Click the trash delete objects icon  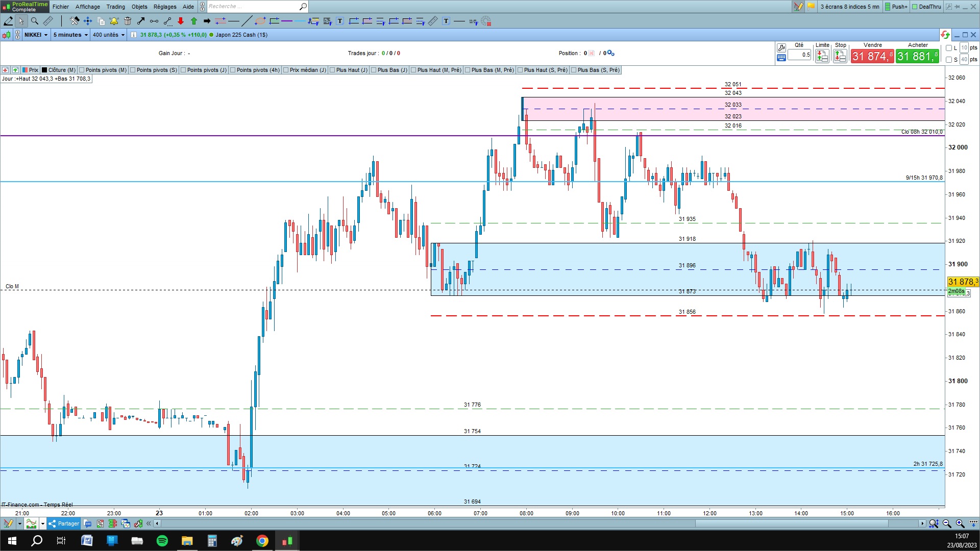(x=128, y=21)
